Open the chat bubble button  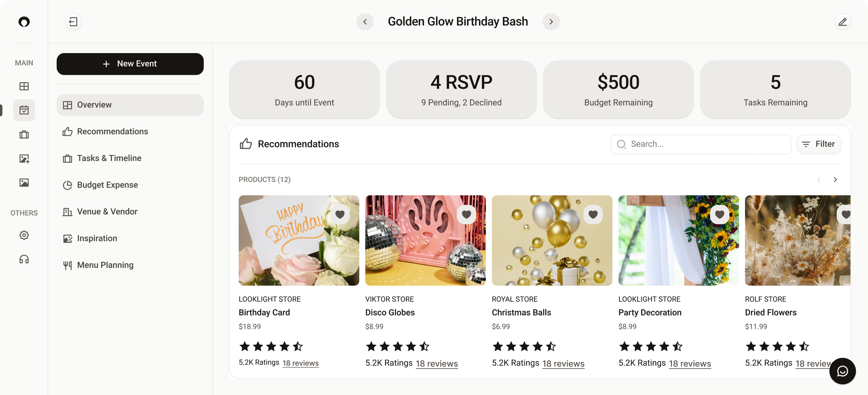point(843,371)
